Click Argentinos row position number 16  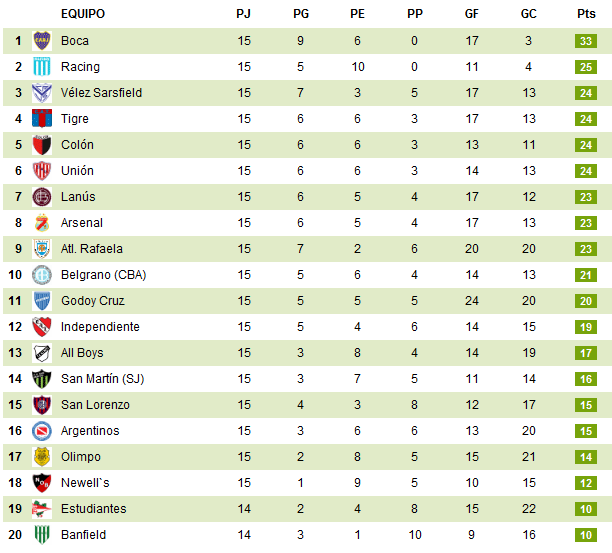(17, 431)
